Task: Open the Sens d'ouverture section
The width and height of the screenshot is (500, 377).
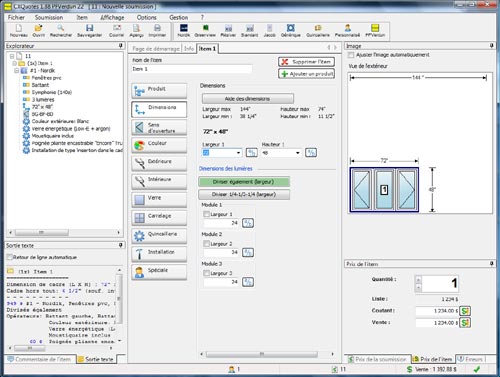Action: 159,127
